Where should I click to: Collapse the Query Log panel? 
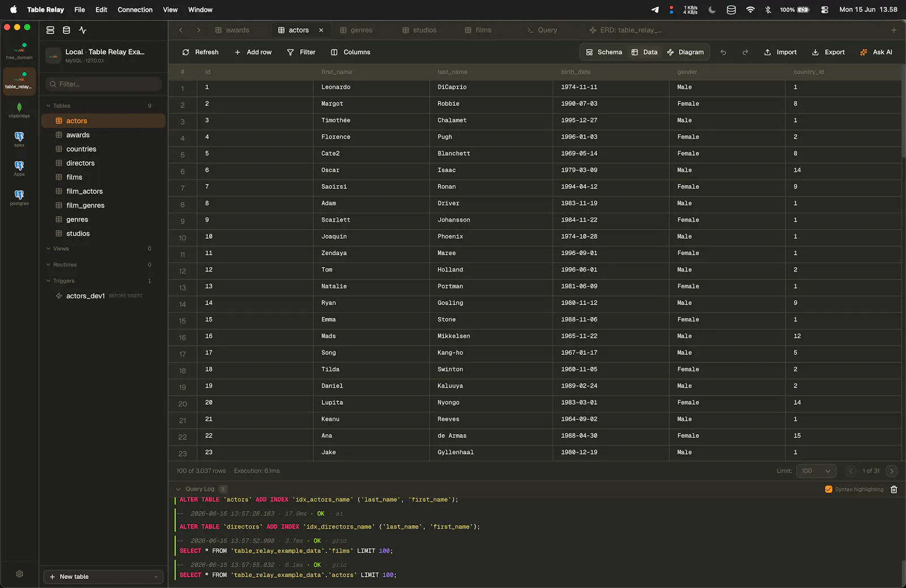point(178,489)
